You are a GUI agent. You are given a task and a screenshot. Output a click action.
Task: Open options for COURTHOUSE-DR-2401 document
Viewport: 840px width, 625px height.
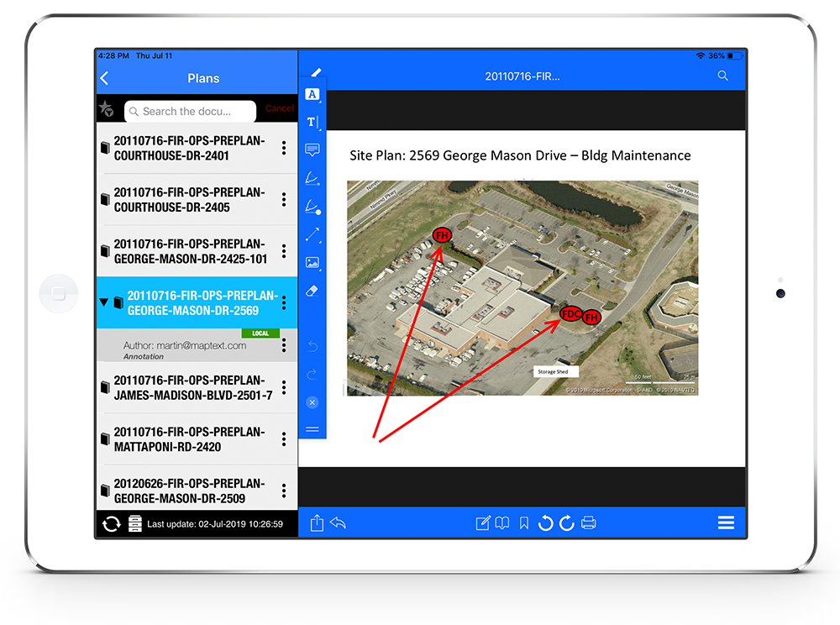(x=283, y=148)
